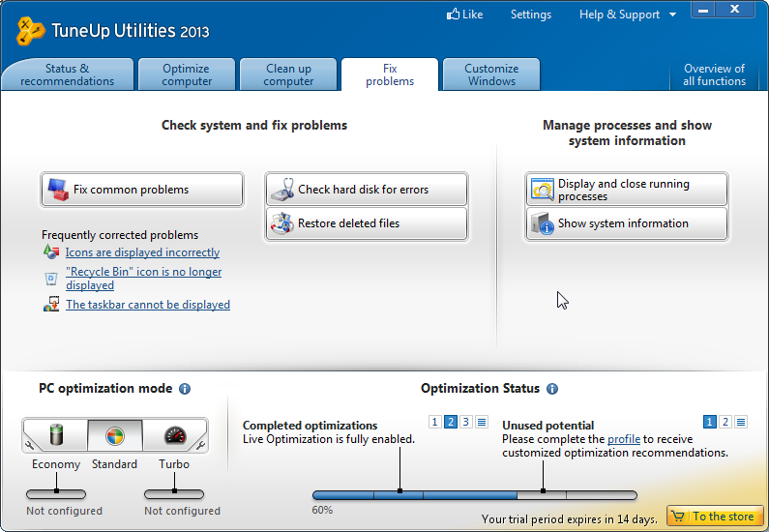Click the running processes magnifier icon
This screenshot has height=532, width=769.
[x=543, y=190]
